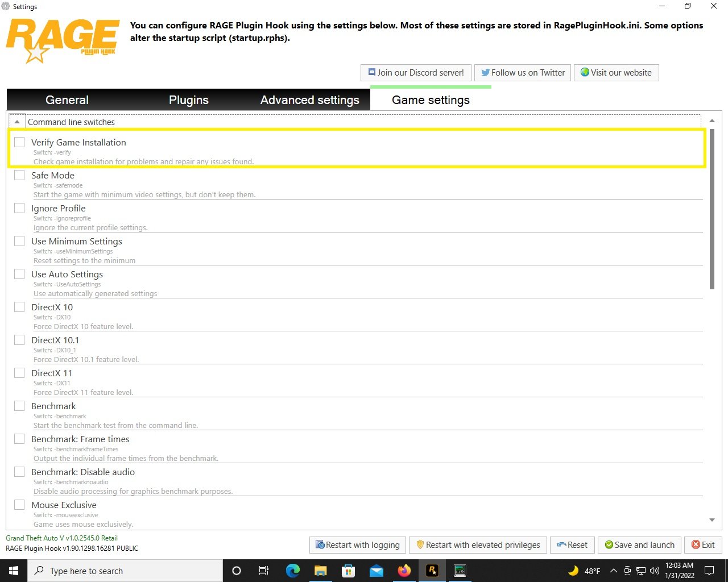Click Save and launch button
The width and height of the screenshot is (728, 582).
639,545
